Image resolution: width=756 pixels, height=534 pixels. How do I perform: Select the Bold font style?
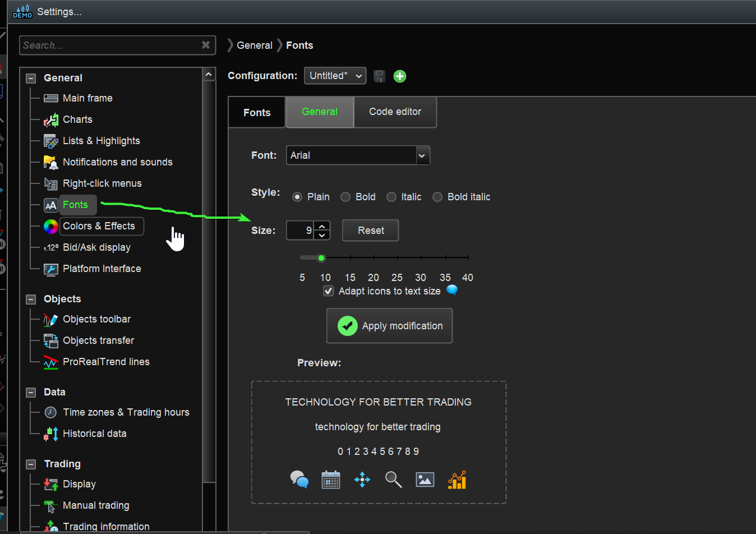pyautogui.click(x=345, y=197)
